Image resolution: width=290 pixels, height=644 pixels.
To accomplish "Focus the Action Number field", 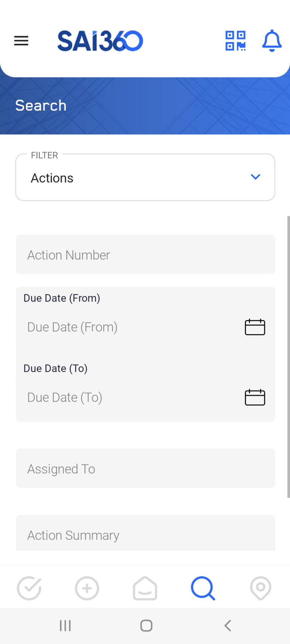I will click(145, 254).
